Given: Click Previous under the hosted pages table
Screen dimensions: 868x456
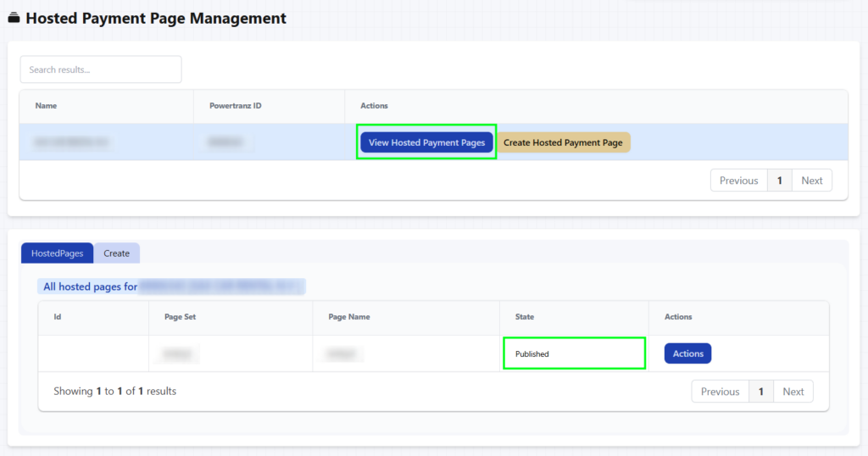Looking at the screenshot, I should [x=720, y=392].
